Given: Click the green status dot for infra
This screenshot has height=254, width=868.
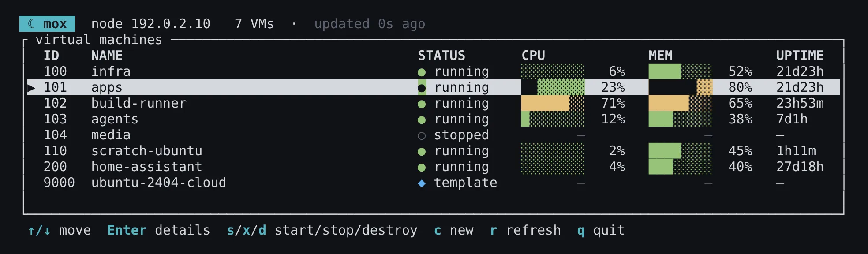Looking at the screenshot, I should [422, 72].
